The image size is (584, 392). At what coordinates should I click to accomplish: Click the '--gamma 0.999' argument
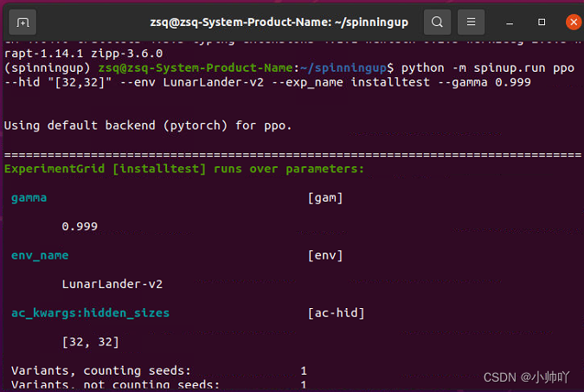click(485, 82)
